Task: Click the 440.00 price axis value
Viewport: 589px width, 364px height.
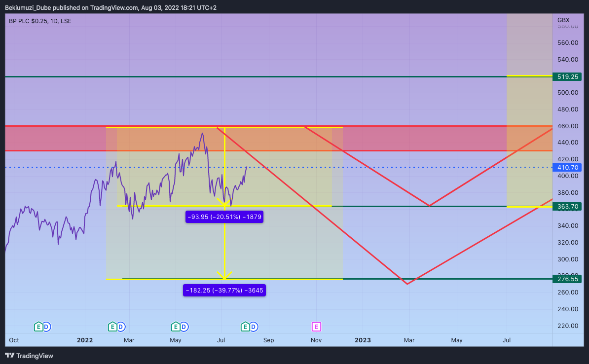Action: (568, 143)
